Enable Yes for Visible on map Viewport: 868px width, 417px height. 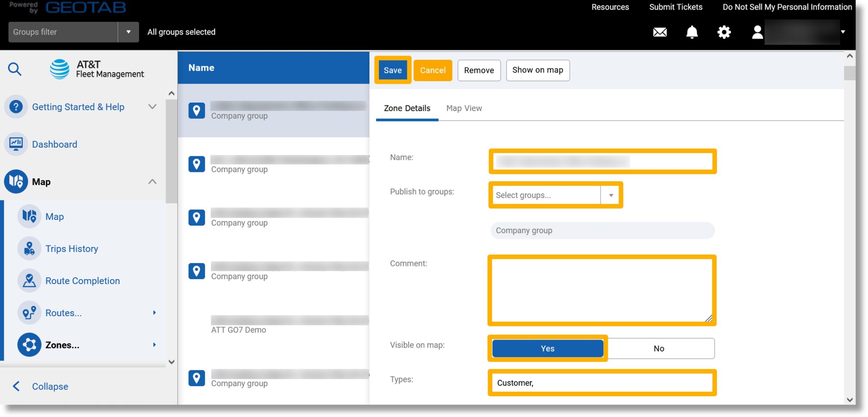click(x=547, y=348)
